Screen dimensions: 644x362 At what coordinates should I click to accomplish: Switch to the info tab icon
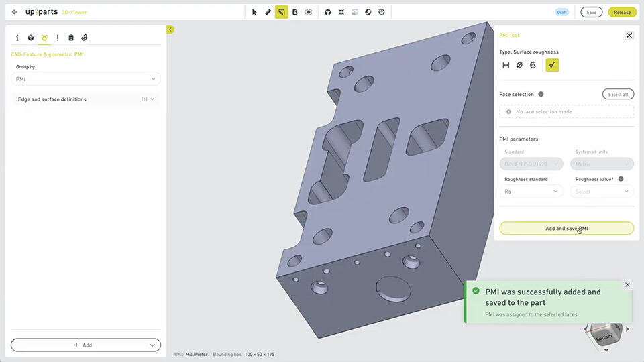(17, 38)
